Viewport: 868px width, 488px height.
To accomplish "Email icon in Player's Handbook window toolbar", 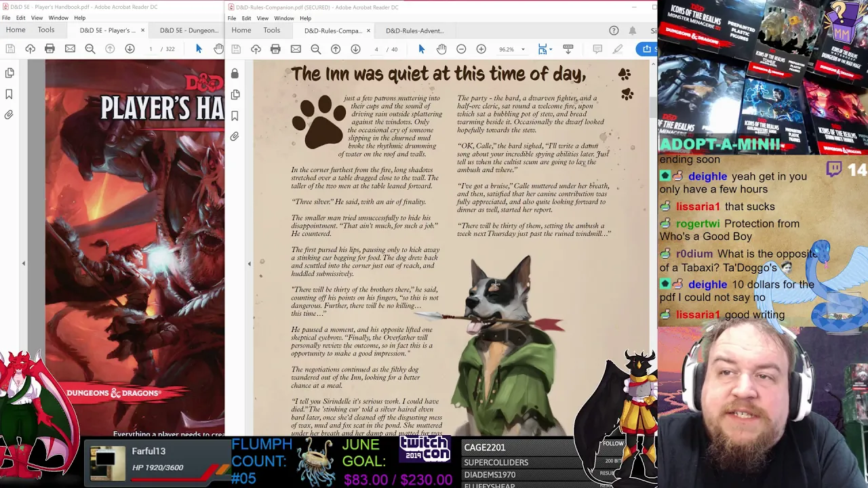I will 70,49.
